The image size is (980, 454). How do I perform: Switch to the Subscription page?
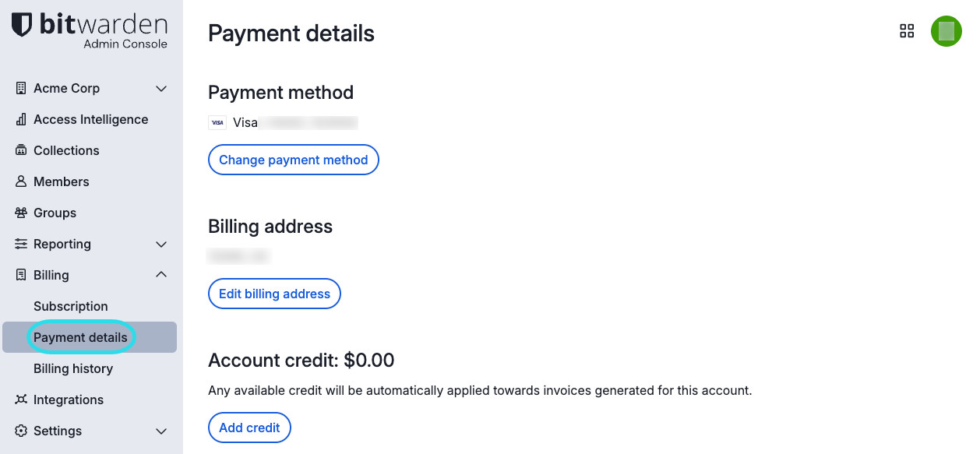coord(71,306)
